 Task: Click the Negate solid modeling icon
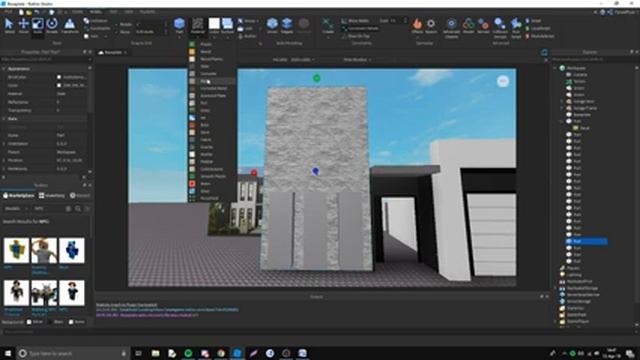click(x=287, y=25)
